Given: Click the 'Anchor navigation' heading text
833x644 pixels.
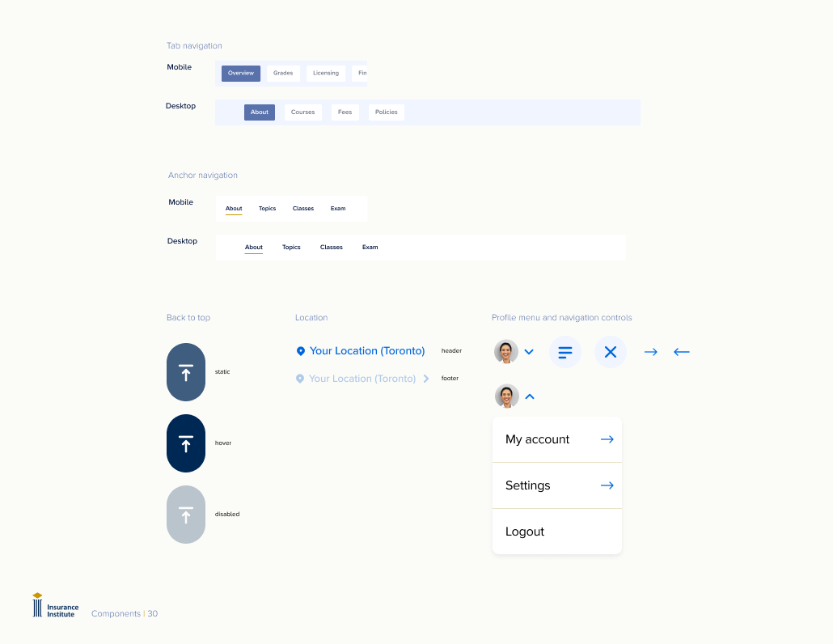Looking at the screenshot, I should (203, 176).
